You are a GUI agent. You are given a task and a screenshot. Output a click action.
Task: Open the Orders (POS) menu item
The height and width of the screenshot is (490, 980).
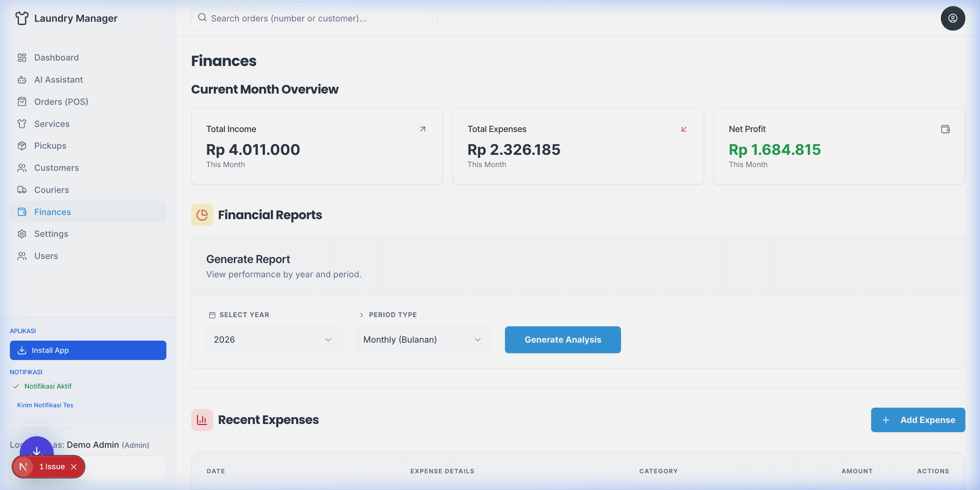61,102
